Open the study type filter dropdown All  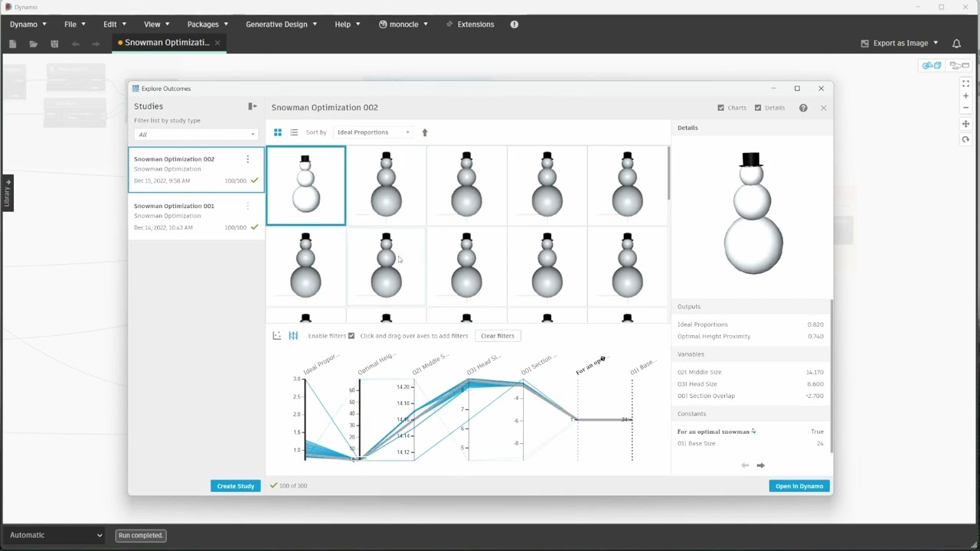[195, 135]
